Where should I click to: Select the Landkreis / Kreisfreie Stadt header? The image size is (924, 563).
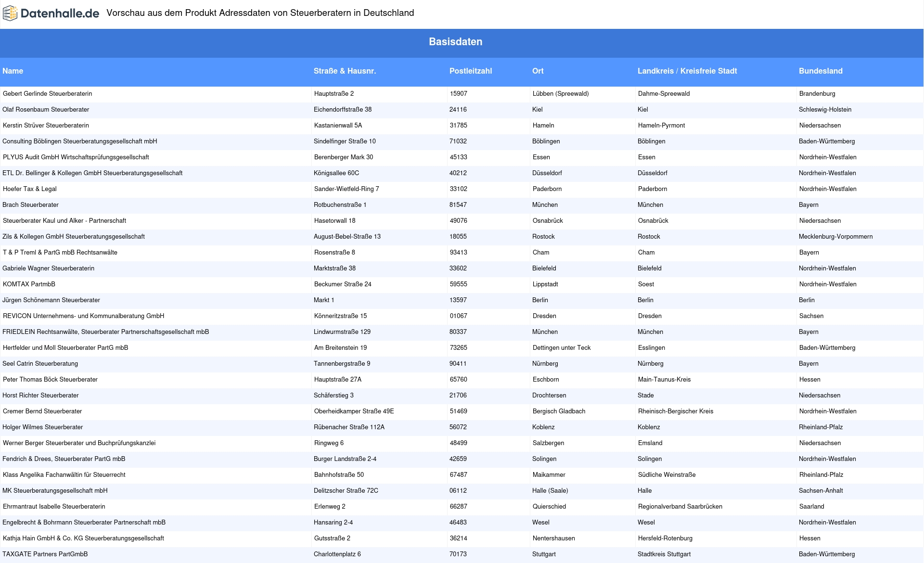[x=687, y=71]
